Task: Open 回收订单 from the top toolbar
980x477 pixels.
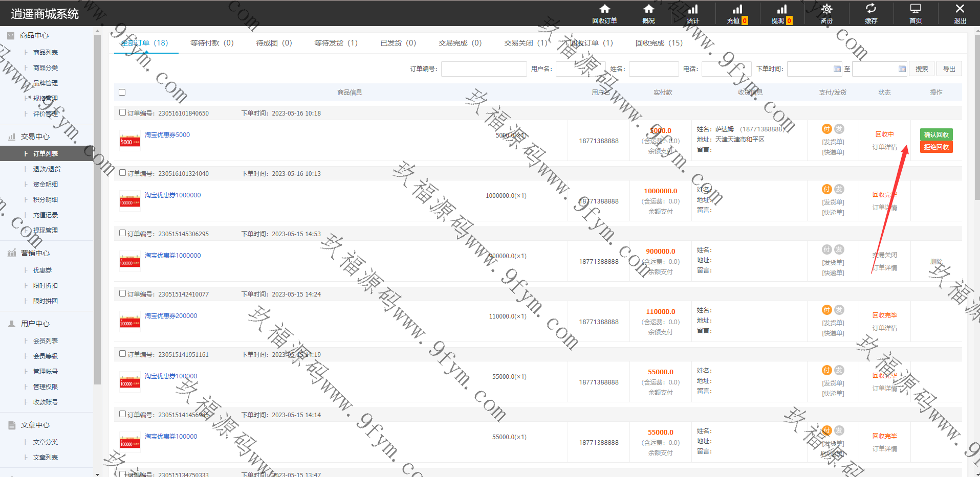Action: 604,14
